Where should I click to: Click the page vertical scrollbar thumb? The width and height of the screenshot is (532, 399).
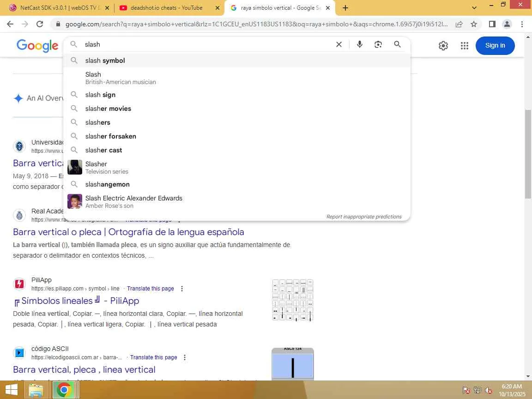(x=528, y=154)
